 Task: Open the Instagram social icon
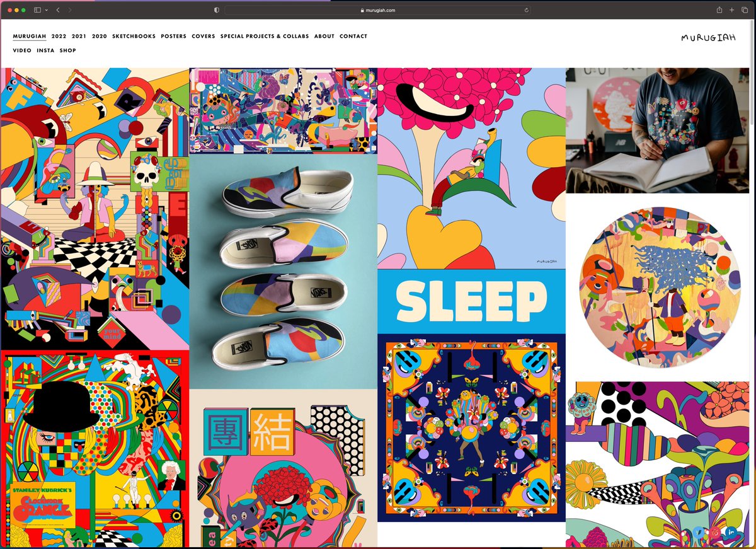716,533
